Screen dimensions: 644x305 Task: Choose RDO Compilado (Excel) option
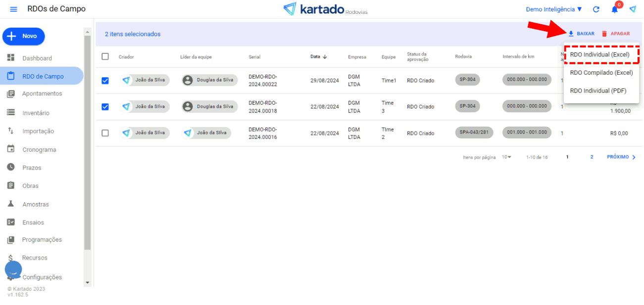(601, 73)
